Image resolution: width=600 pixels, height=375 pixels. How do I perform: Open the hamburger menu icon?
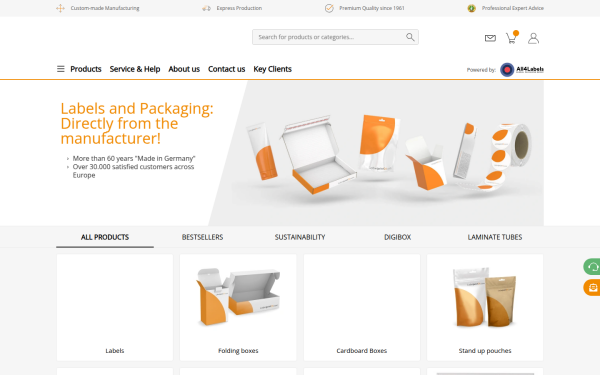(60, 69)
